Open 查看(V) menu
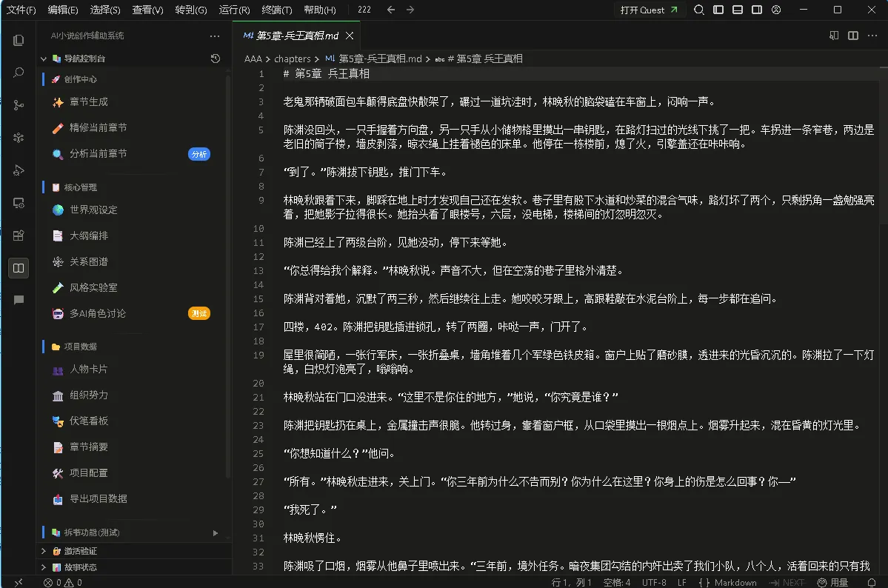 (148, 10)
